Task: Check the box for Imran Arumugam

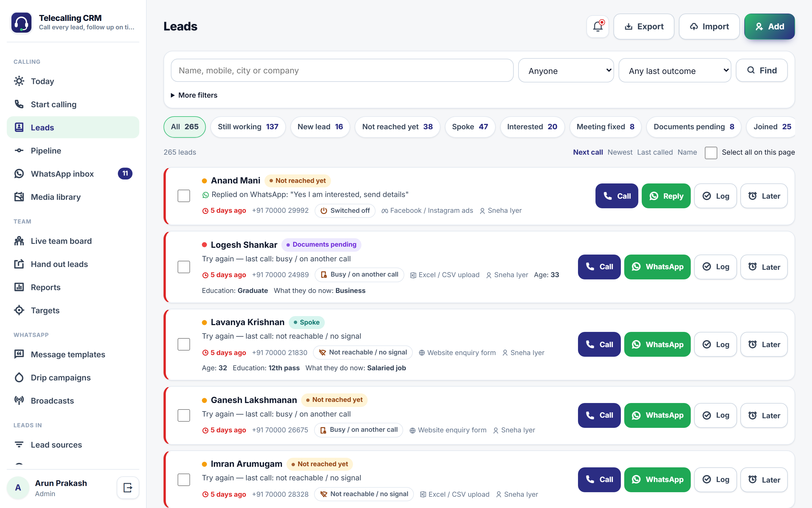Action: click(184, 480)
